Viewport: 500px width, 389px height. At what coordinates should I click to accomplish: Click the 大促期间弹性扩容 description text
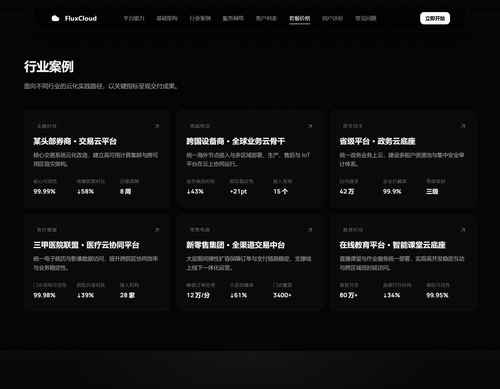(249, 263)
